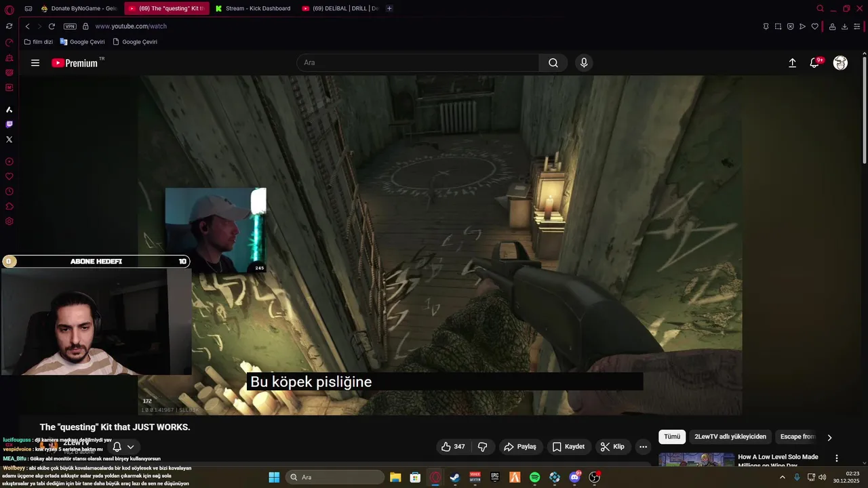The image size is (868, 488).
Task: Show hidden system tray icons
Action: tap(782, 478)
